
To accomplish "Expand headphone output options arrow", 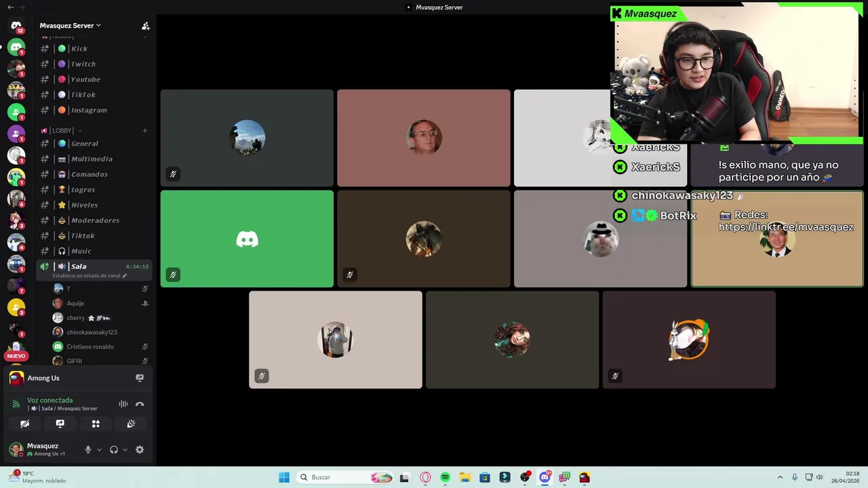I will point(125,449).
